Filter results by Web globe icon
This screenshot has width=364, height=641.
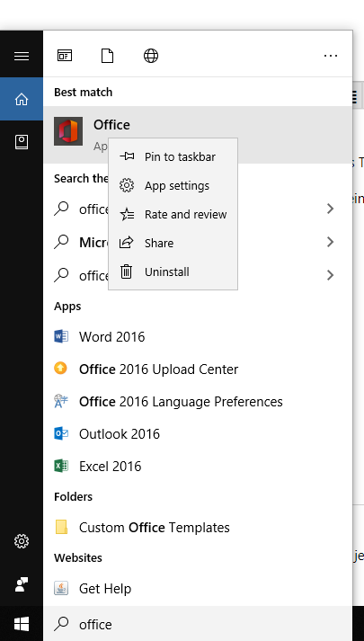[x=151, y=56]
